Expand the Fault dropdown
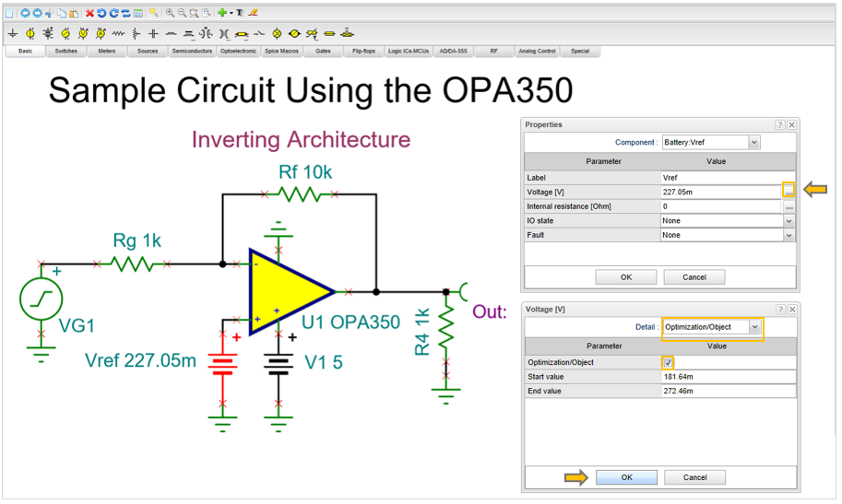842x504 pixels. tap(789, 236)
